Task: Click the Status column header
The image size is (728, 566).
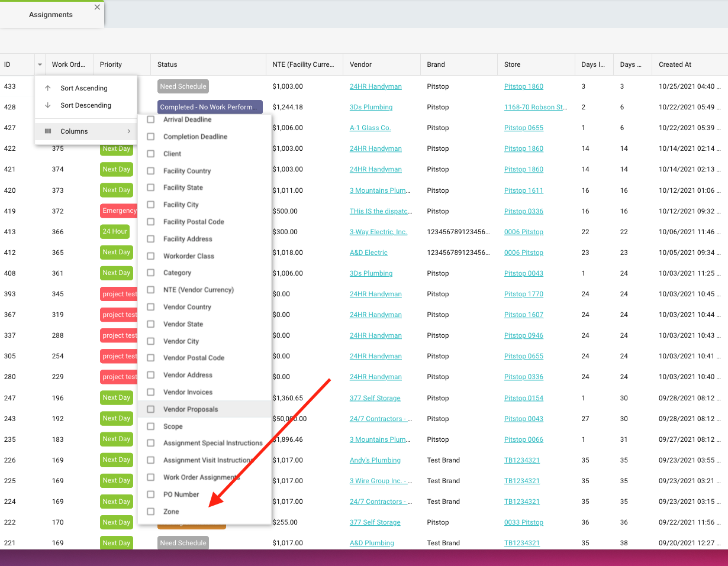Action: pos(167,64)
